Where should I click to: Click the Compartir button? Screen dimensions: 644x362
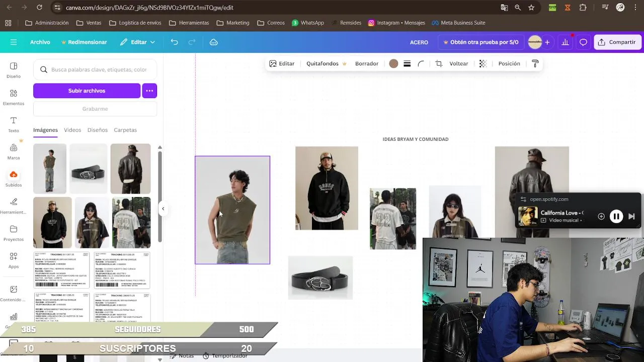click(x=617, y=42)
